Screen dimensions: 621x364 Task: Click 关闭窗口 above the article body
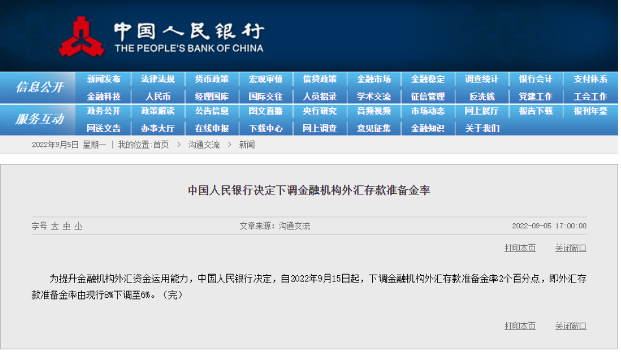pyautogui.click(x=571, y=248)
